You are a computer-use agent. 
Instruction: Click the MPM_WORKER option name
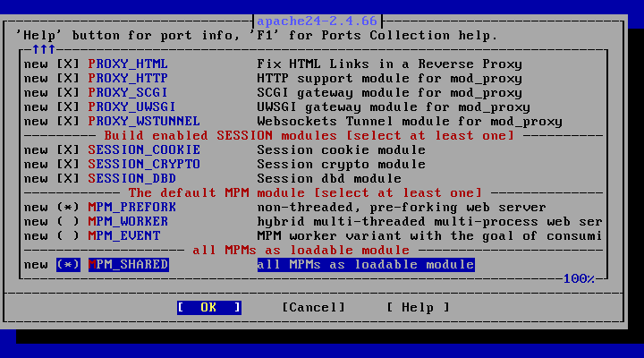tap(128, 222)
